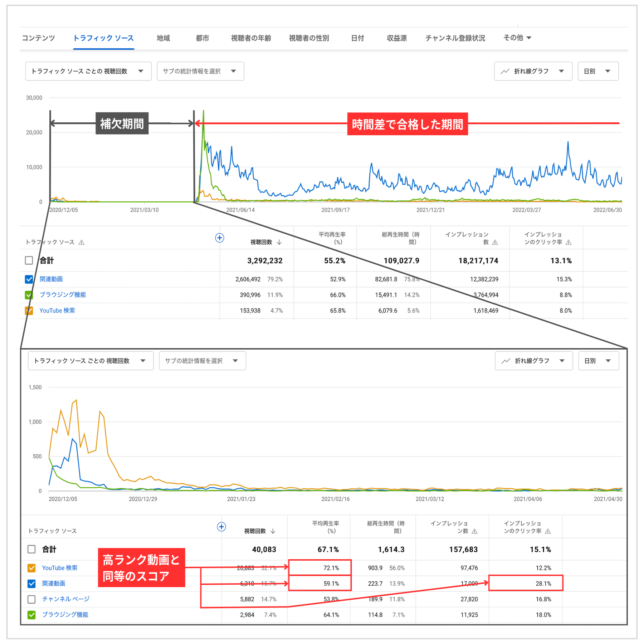Click the line chart icon in upper 折れ線グラフ selector
This screenshot has height=644, width=644.
505,71
